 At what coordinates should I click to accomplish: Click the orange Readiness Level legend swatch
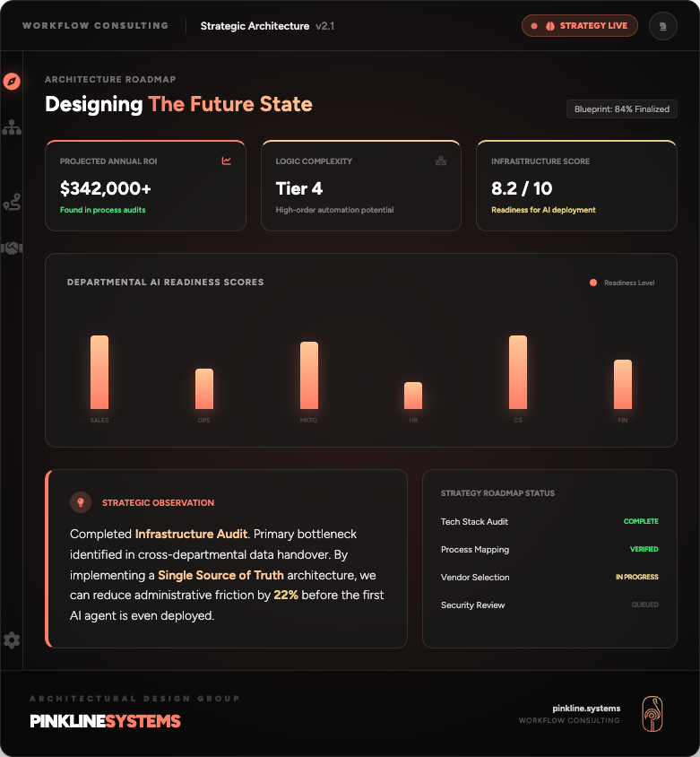coord(592,282)
